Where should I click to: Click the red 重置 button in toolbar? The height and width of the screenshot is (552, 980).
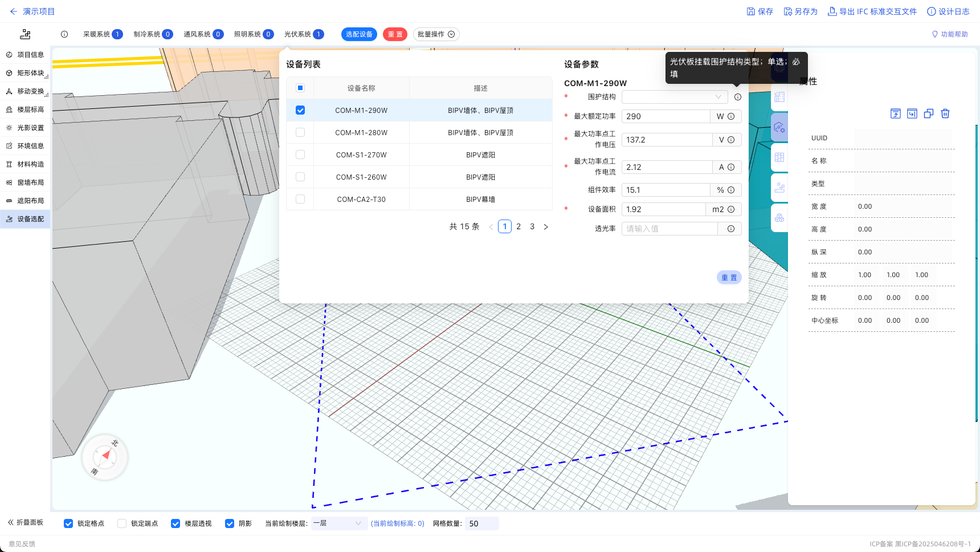pos(395,34)
